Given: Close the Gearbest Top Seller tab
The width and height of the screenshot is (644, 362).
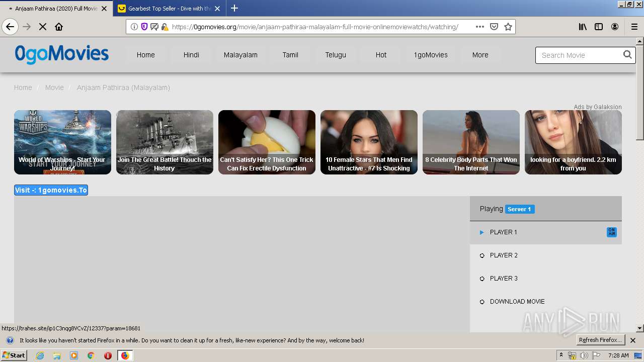Looking at the screenshot, I should (x=218, y=9).
